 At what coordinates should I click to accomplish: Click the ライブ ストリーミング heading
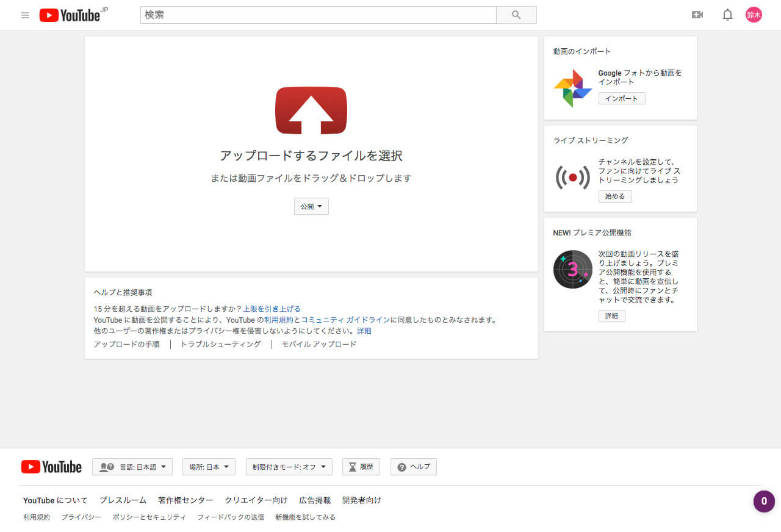click(591, 140)
